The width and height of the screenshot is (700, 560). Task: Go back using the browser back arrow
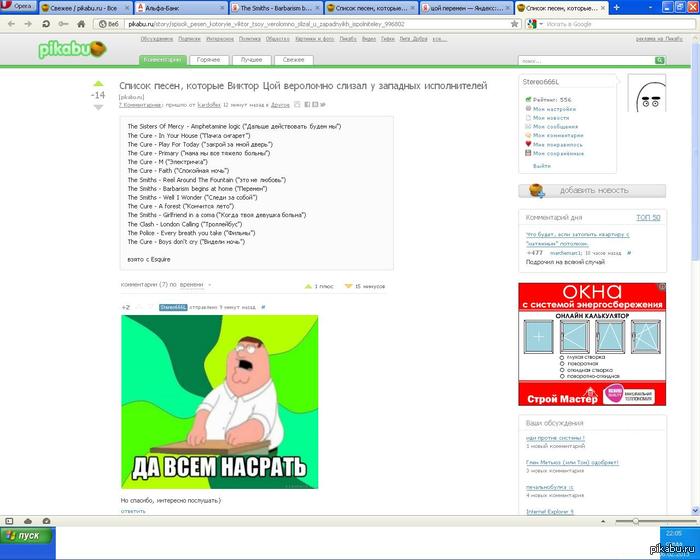coord(12,24)
